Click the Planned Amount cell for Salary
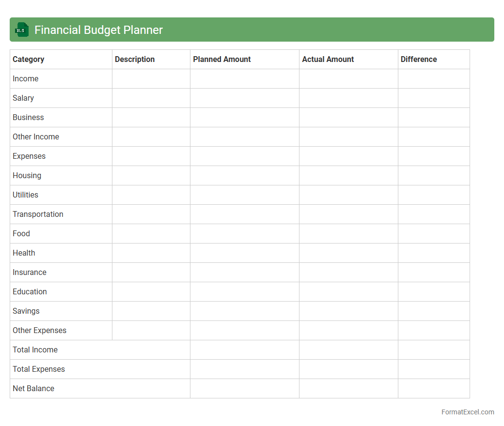The image size is (504, 426). pyautogui.click(x=244, y=98)
